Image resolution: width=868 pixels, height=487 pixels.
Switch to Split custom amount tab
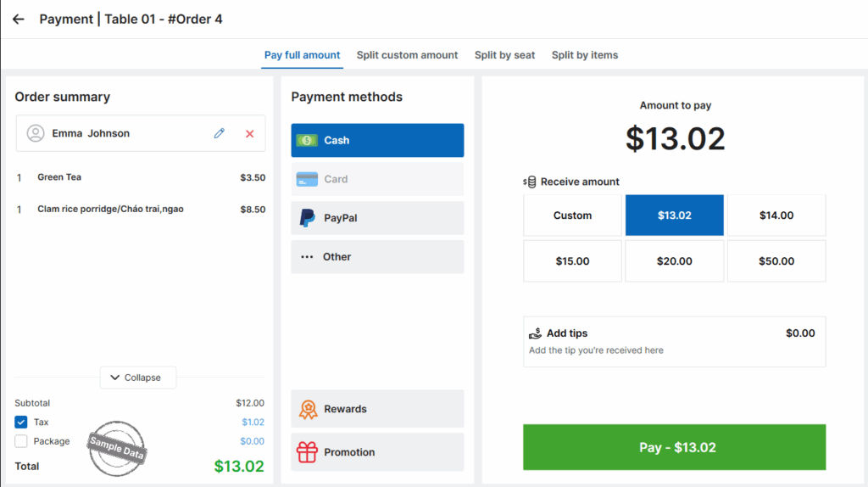click(407, 55)
